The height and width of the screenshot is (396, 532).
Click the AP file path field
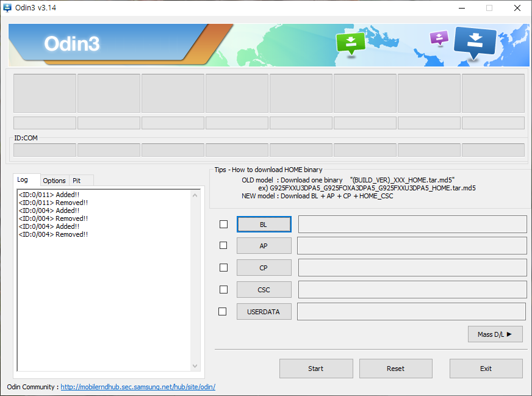click(x=412, y=246)
